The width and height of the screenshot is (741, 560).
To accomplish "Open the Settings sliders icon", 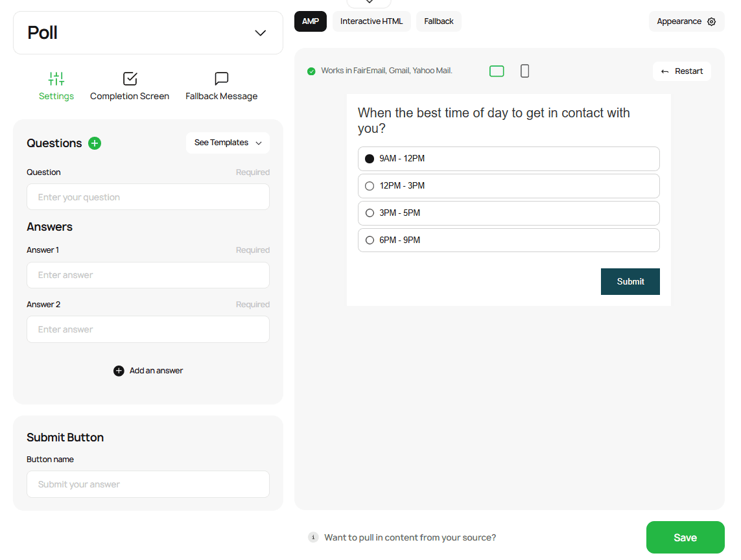I will [56, 79].
